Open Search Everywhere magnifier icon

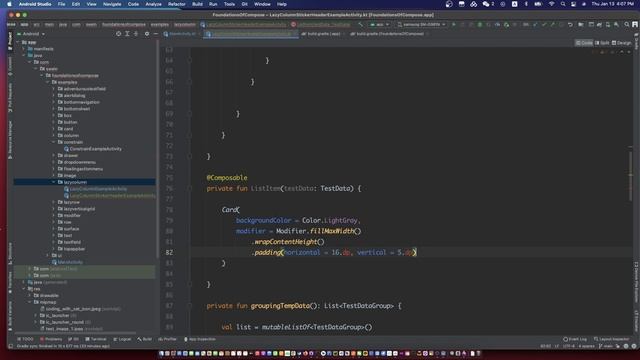tap(627, 24)
